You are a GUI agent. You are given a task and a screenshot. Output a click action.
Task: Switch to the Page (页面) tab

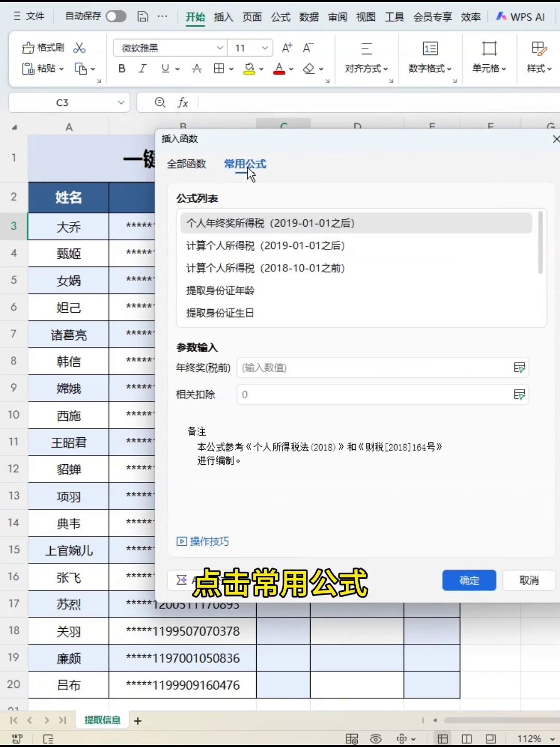click(252, 17)
